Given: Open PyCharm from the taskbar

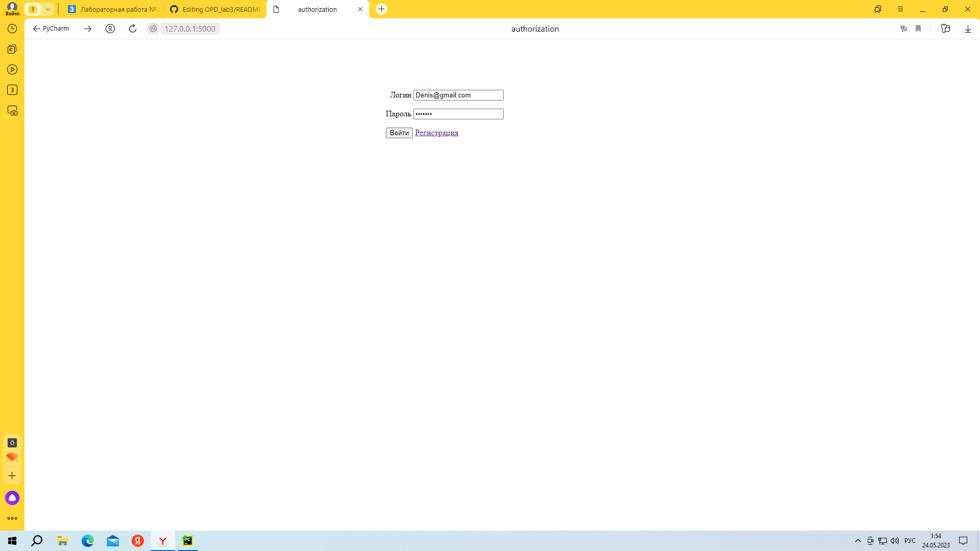Looking at the screenshot, I should pos(188,541).
